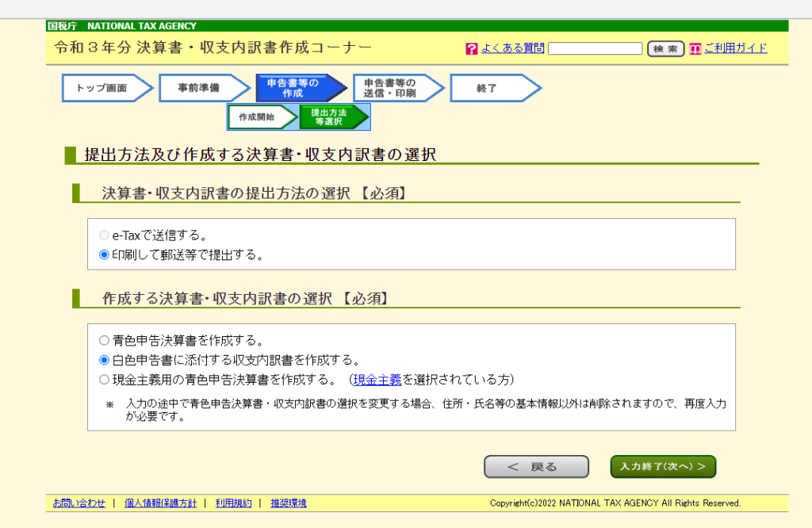Click the Copyright NATIONAL TAX AGENCY footer text
Viewport: 812px width, 528px height.
point(615,503)
